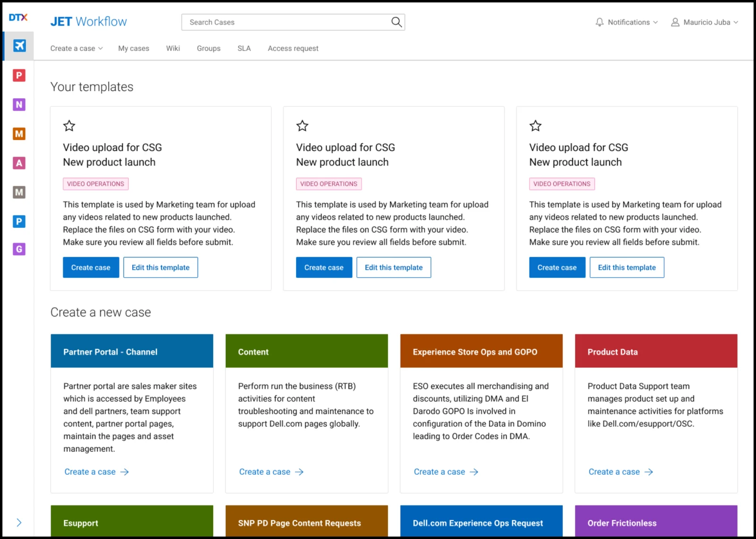Open the Wiki nav item
756x539 pixels.
173,48
